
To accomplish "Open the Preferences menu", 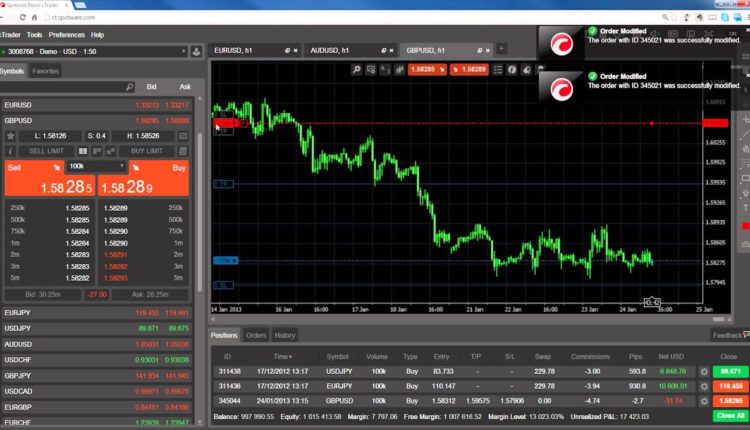I will (x=66, y=35).
